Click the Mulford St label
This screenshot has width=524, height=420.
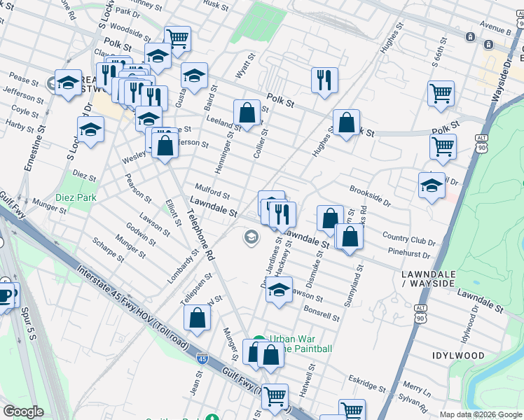pos(212,191)
